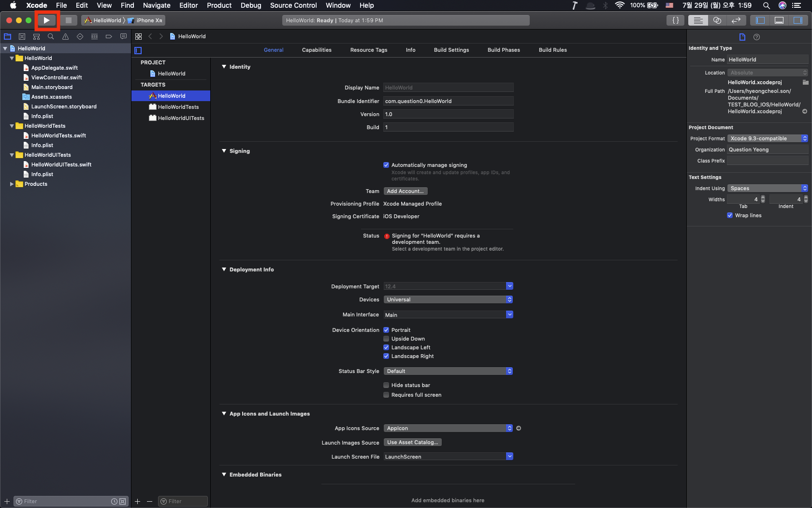The image size is (812, 508).
Task: Increment the Tab width stepper
Action: tap(763, 197)
